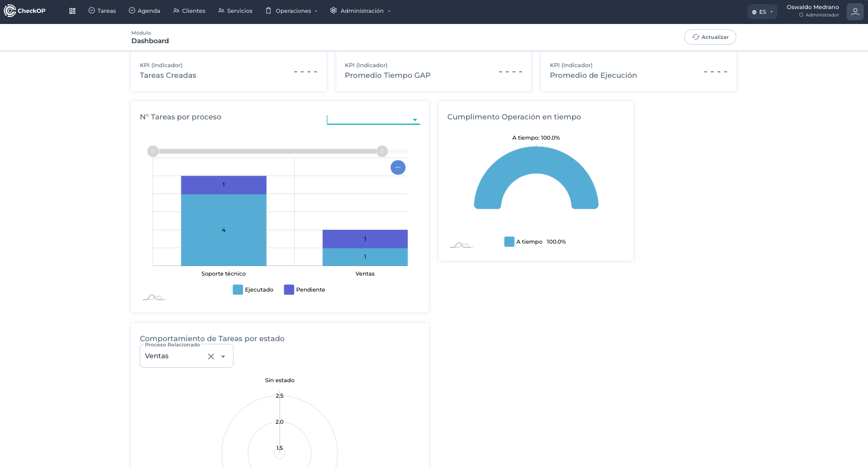Toggle the Ejecutado legend series
This screenshot has width=868, height=468.
tap(253, 289)
